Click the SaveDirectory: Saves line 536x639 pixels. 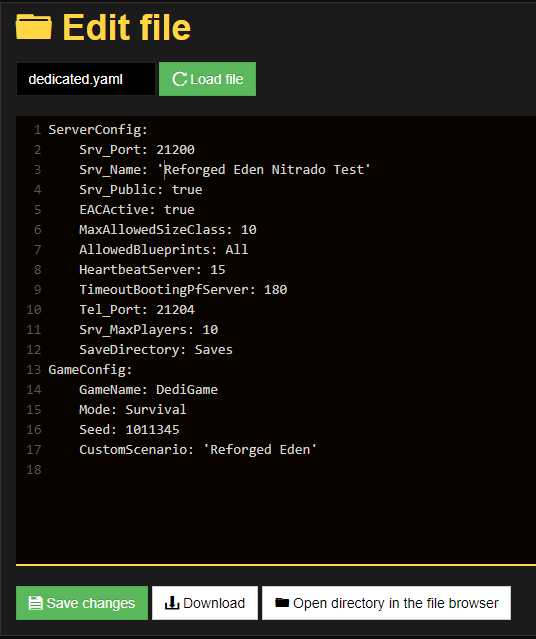point(156,349)
